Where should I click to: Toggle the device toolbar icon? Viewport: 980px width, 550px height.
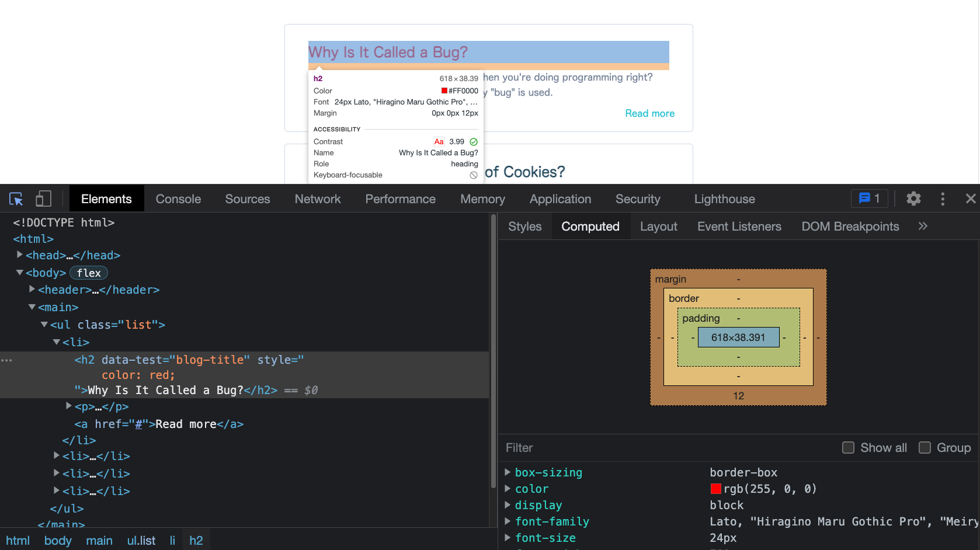43,199
